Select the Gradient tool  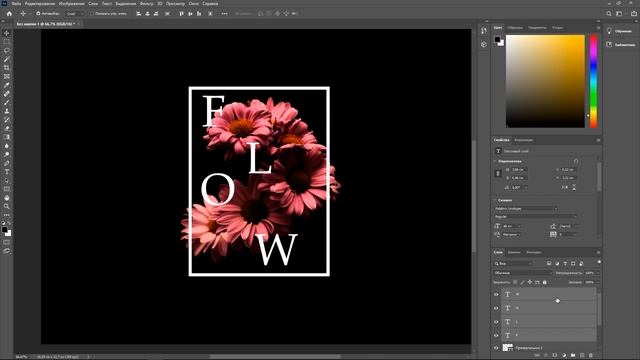coord(7,137)
